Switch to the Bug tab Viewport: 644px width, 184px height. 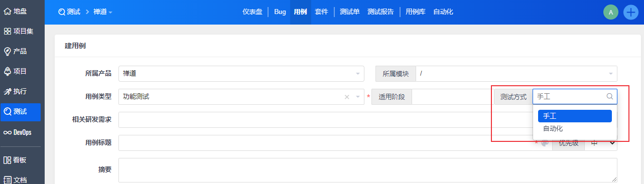(280, 12)
